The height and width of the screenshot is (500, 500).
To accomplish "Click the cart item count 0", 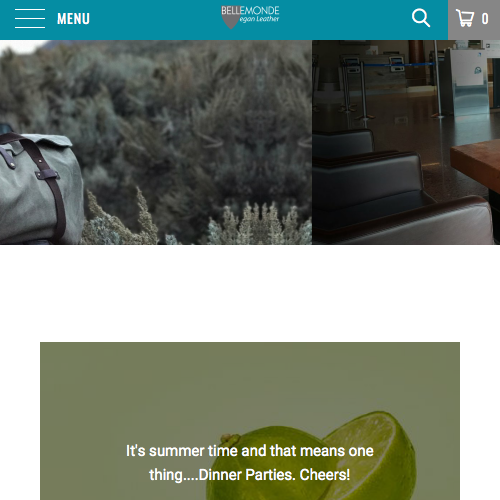I will pyautogui.click(x=485, y=19).
